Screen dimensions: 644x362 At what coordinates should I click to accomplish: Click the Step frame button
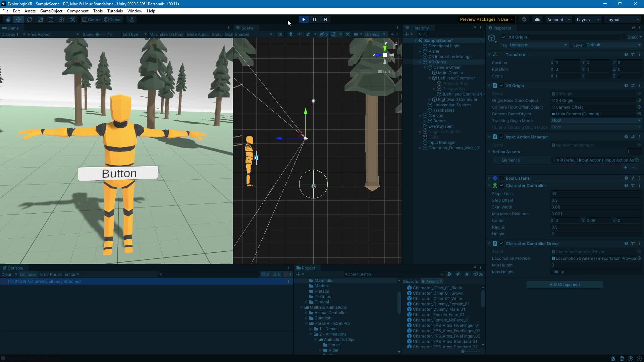pos(325,19)
